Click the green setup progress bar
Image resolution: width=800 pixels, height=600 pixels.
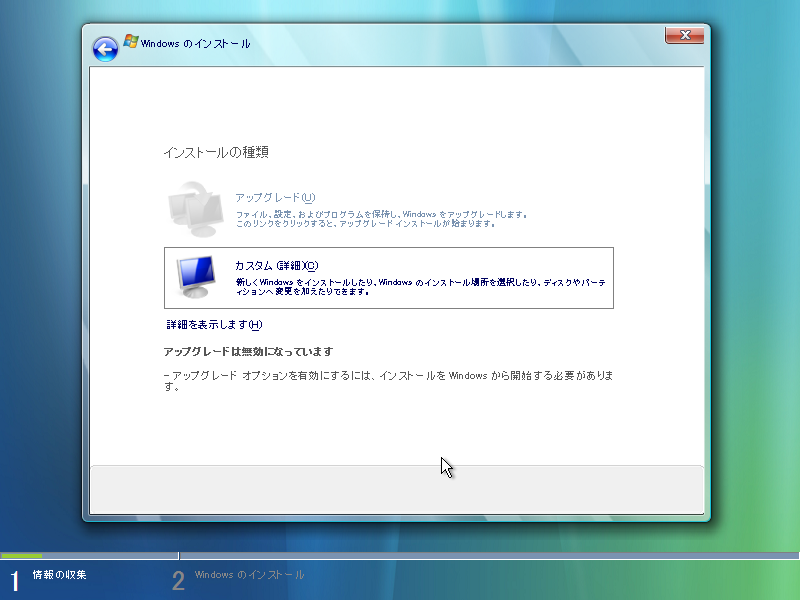pyautogui.click(x=21, y=556)
